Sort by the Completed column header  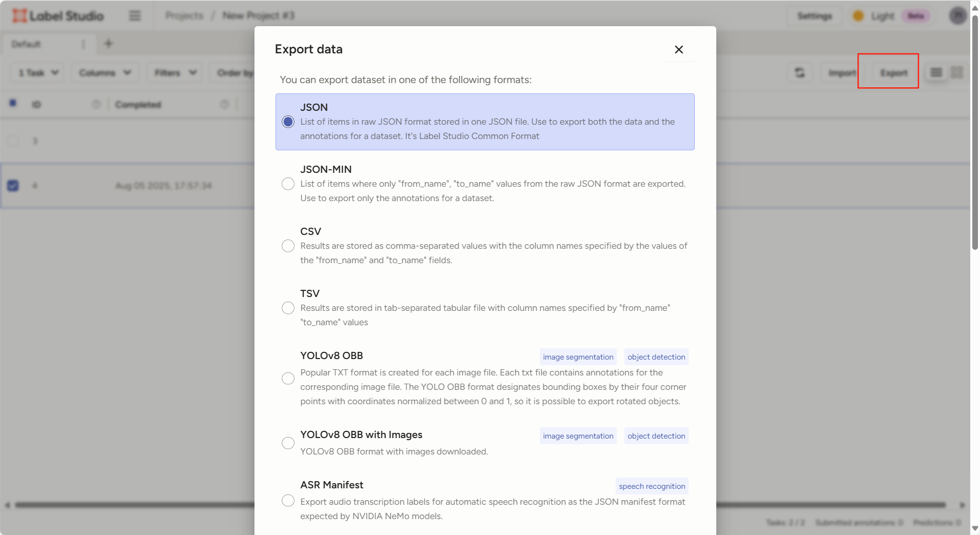138,105
